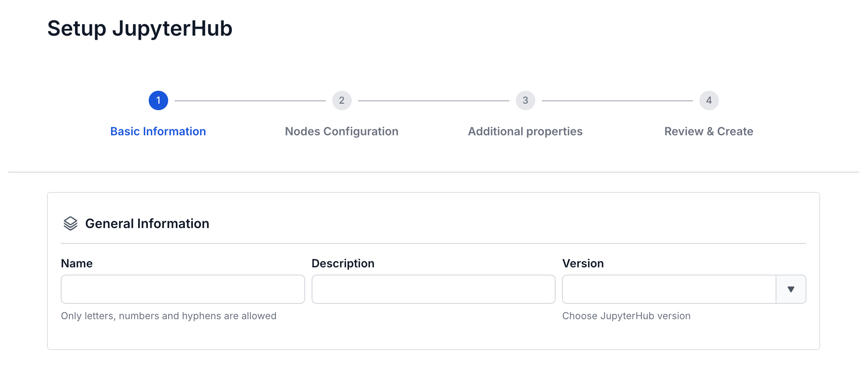Click the layers icon beside General Information
The width and height of the screenshot is (868, 367).
pyautogui.click(x=71, y=223)
